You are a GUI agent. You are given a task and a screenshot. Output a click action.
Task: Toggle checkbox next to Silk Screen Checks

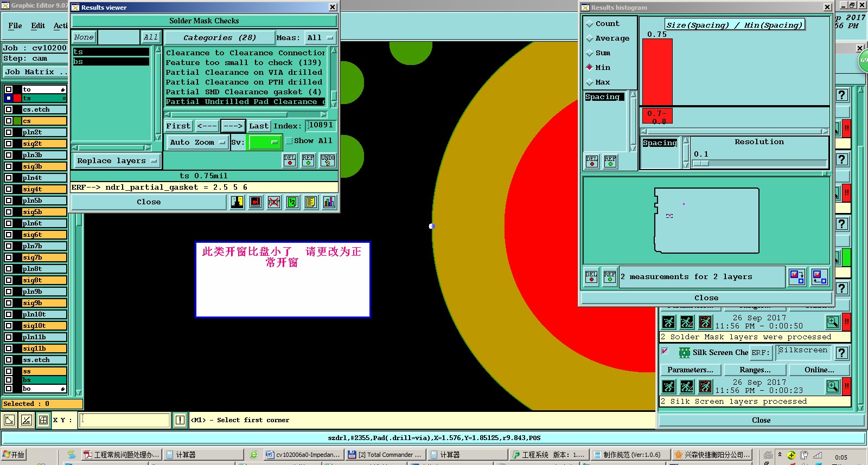pos(665,351)
